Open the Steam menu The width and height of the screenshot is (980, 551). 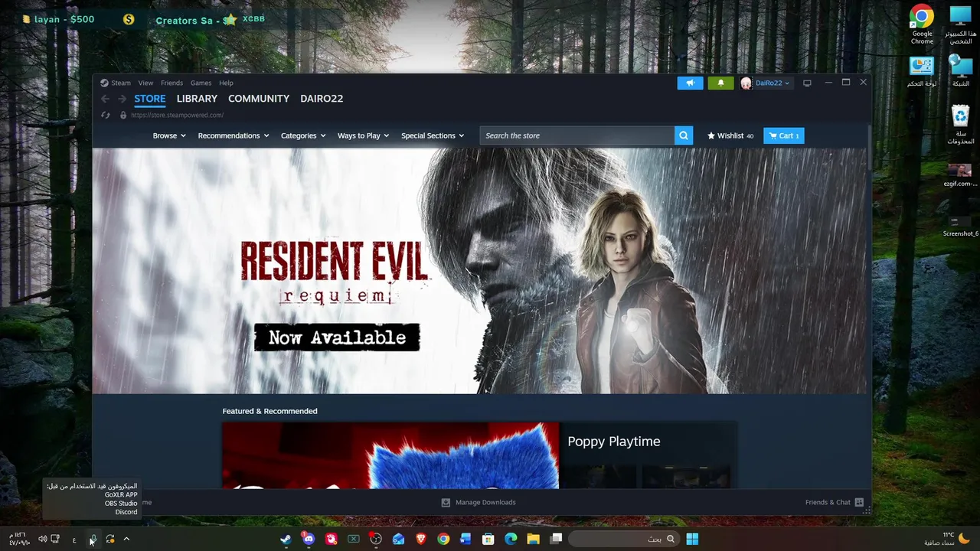click(121, 83)
